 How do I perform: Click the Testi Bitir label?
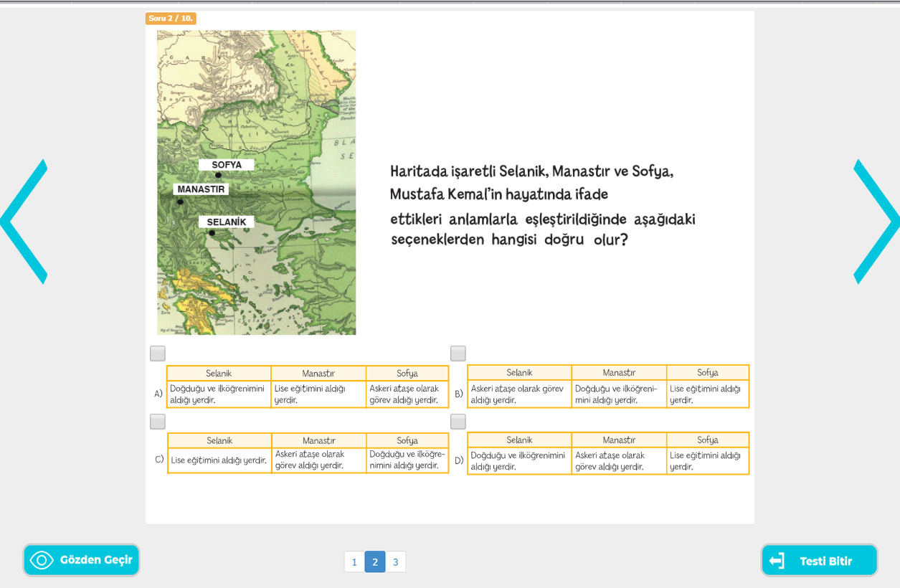826,561
